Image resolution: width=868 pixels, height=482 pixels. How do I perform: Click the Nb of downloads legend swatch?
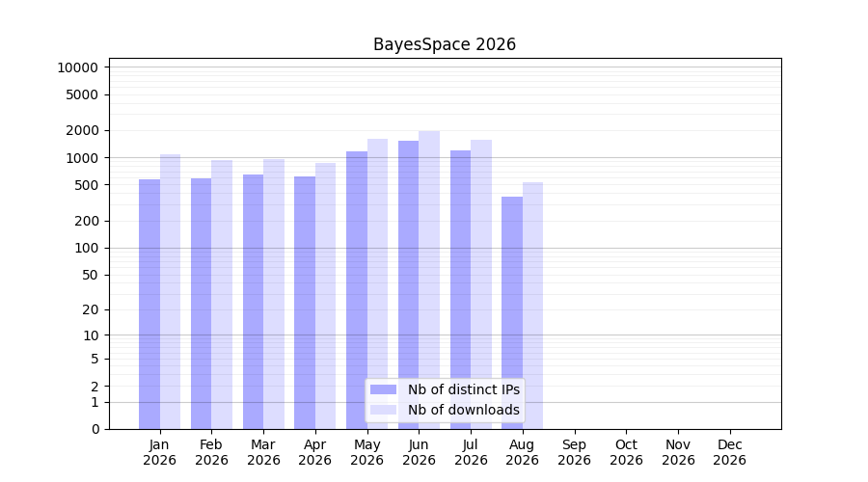click(383, 410)
